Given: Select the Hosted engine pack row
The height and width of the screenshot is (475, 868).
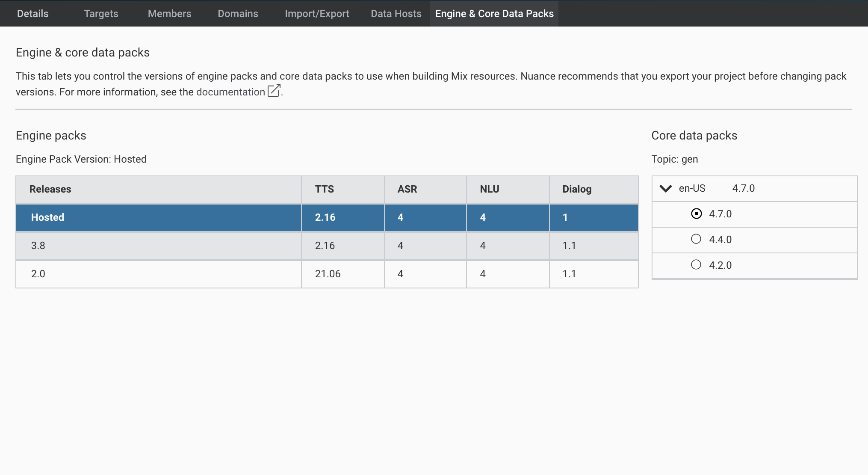Looking at the screenshot, I should [158, 217].
